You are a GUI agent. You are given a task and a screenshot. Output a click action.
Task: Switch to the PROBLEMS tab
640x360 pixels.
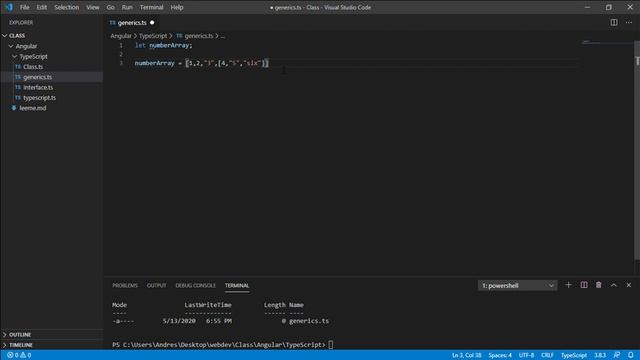click(125, 285)
